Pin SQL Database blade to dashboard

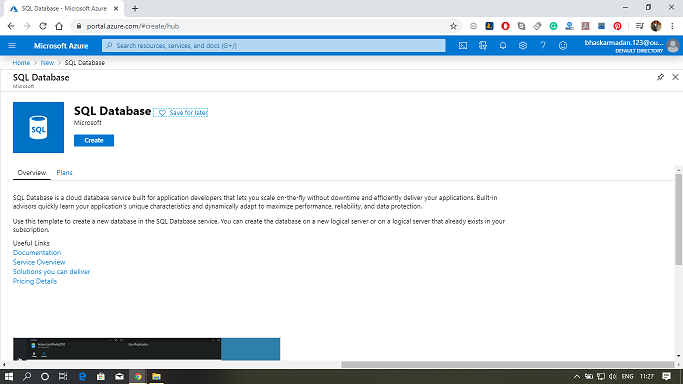pyautogui.click(x=660, y=77)
